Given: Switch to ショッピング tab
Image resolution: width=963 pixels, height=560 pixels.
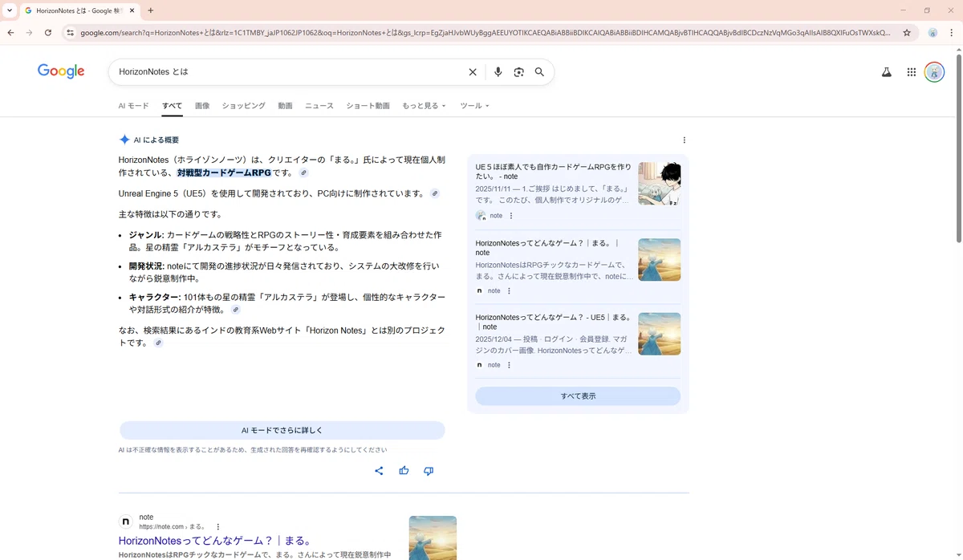Looking at the screenshot, I should click(243, 106).
